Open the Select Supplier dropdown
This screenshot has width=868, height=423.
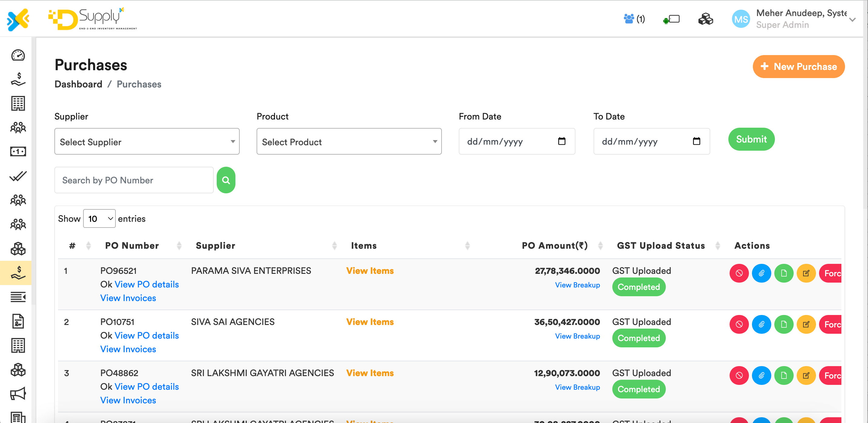(147, 141)
